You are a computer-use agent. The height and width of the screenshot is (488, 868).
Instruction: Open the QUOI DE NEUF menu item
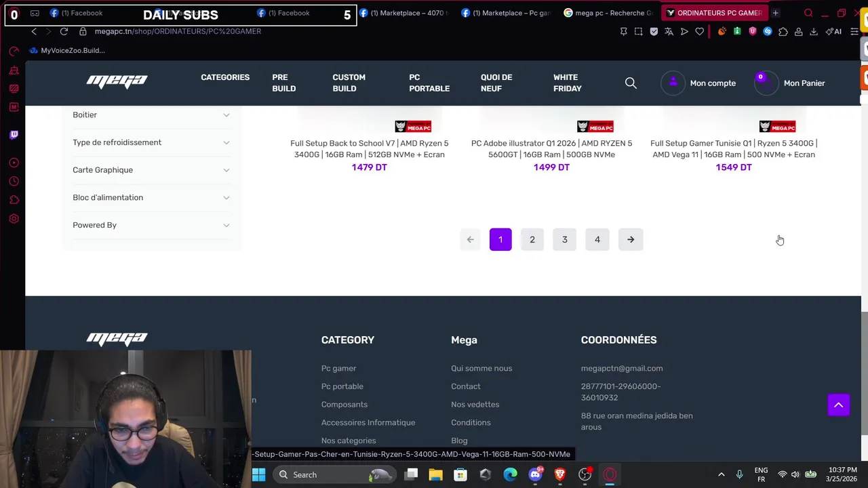pyautogui.click(x=496, y=83)
